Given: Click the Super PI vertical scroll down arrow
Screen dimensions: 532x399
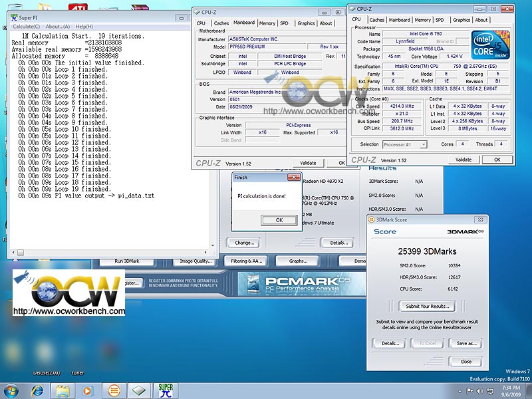Looking at the screenshot, I should point(213,245).
